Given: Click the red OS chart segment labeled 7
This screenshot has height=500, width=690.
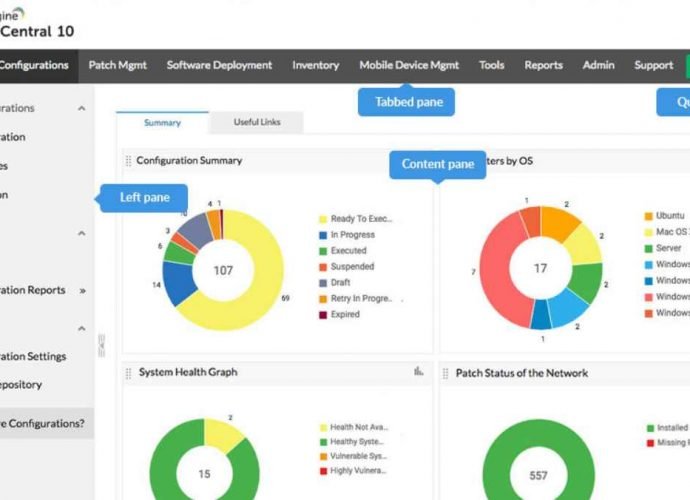Looking at the screenshot, I should [499, 273].
